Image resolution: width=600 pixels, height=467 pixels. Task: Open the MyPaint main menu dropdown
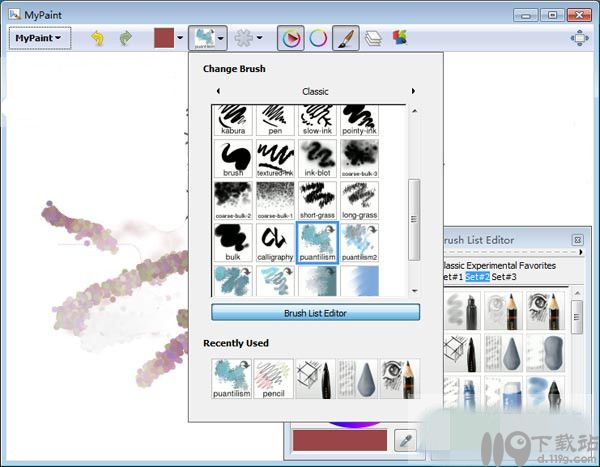tap(40, 38)
